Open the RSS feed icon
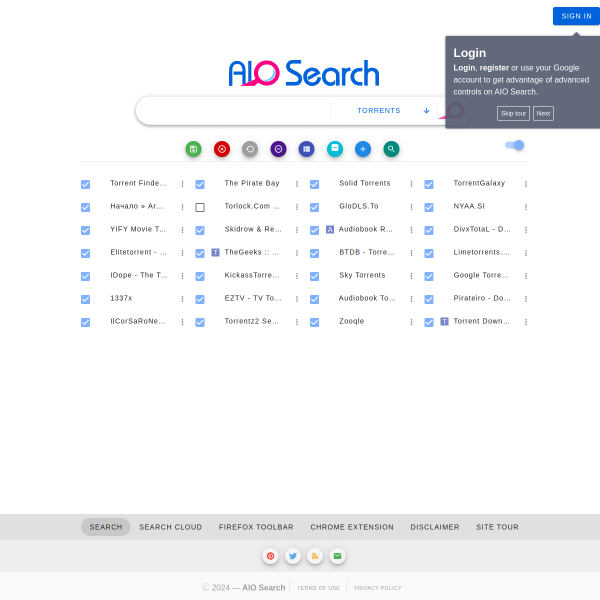Image resolution: width=600 pixels, height=600 pixels. (x=315, y=556)
